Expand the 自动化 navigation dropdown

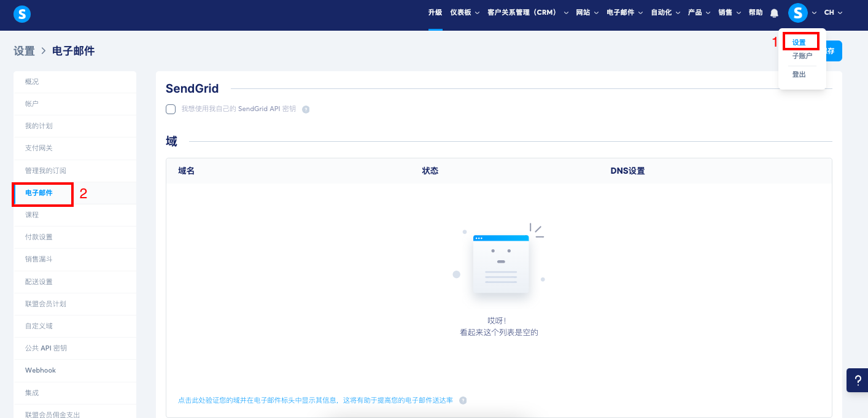pyautogui.click(x=665, y=12)
